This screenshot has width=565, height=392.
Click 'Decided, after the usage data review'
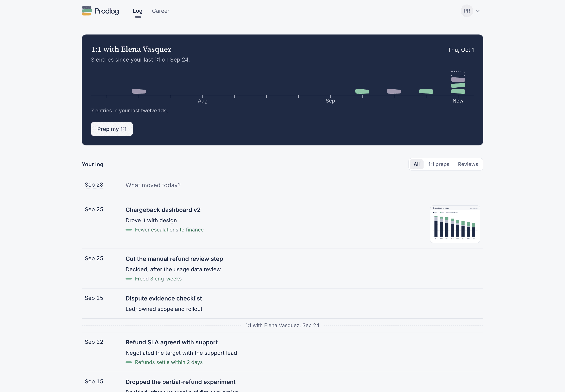pos(173,269)
